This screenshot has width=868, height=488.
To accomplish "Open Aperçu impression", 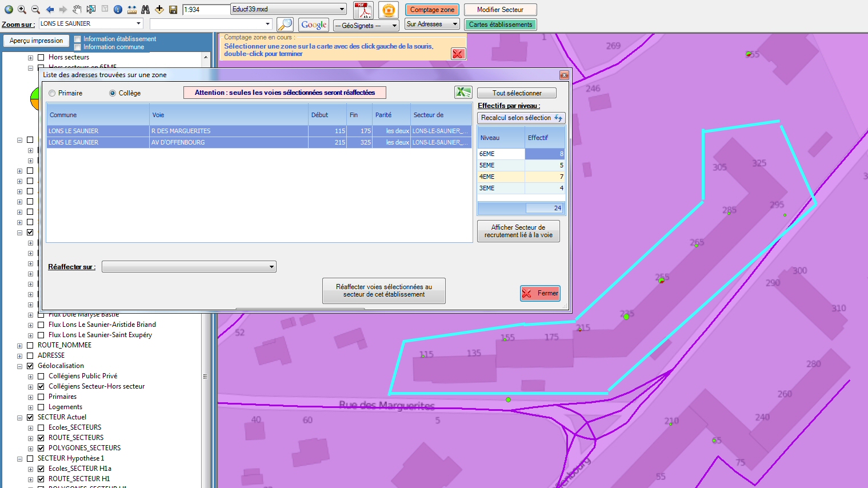I will pyautogui.click(x=36, y=41).
